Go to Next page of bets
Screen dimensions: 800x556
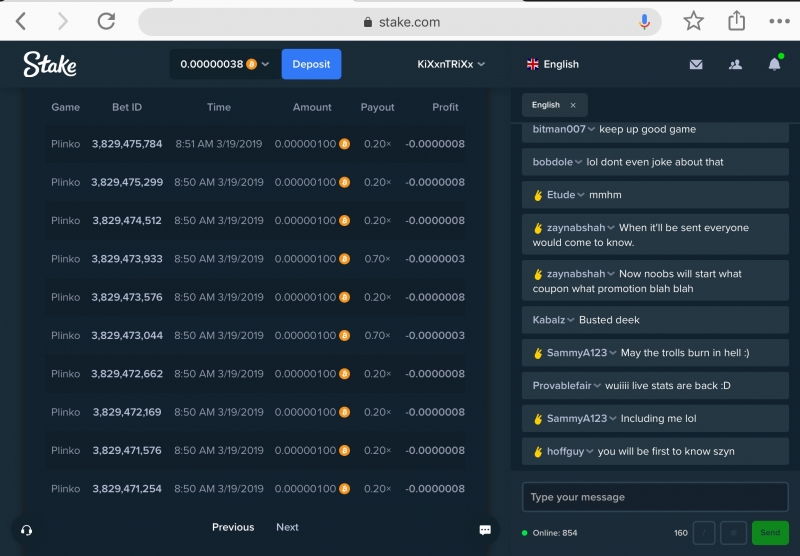click(287, 527)
